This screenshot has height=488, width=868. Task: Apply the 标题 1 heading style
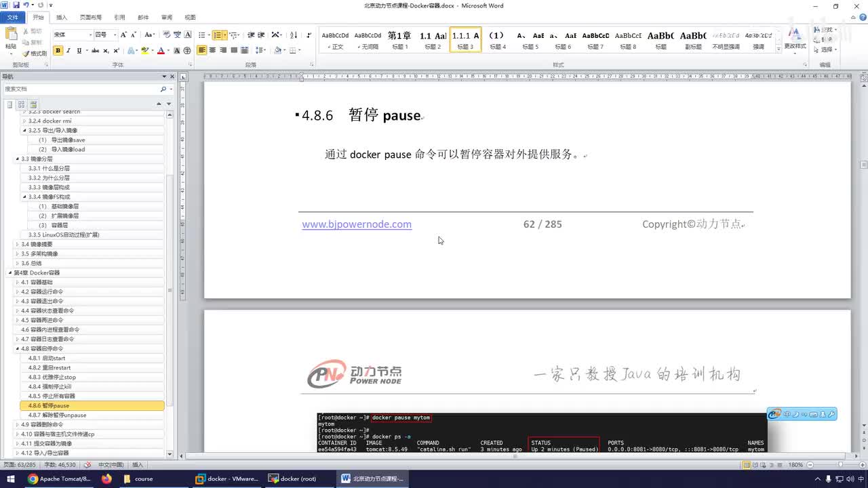399,40
